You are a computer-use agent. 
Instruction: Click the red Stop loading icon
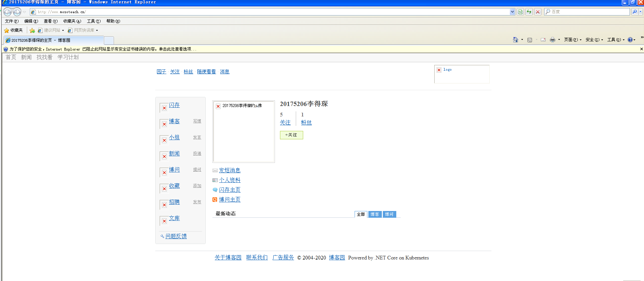point(538,12)
